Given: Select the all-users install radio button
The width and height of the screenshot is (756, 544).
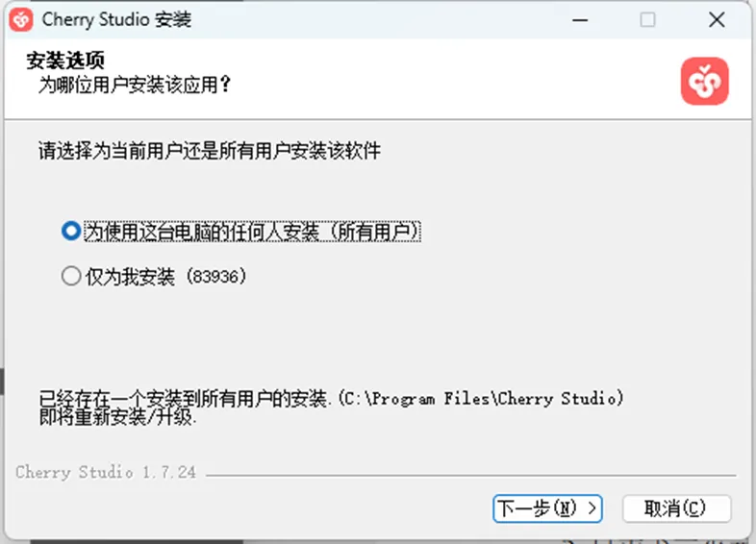Looking at the screenshot, I should [71, 231].
